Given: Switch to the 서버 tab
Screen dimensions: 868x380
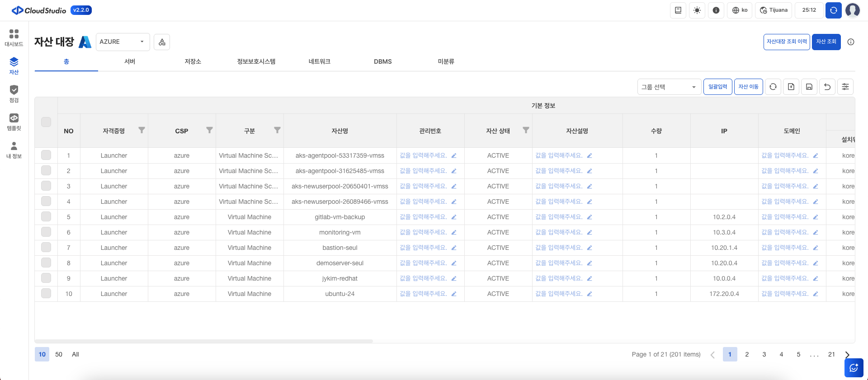Looking at the screenshot, I should tap(130, 61).
